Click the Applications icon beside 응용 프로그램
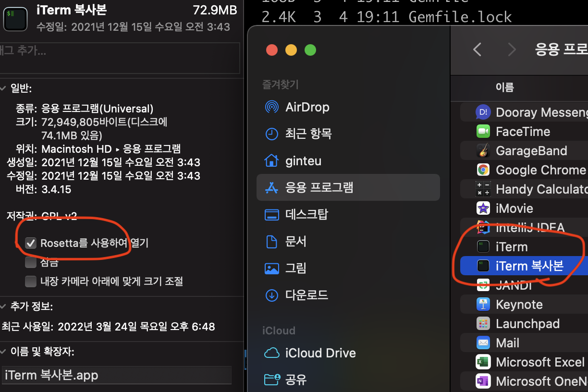Viewport: 588px width, 392px height. coord(272,187)
